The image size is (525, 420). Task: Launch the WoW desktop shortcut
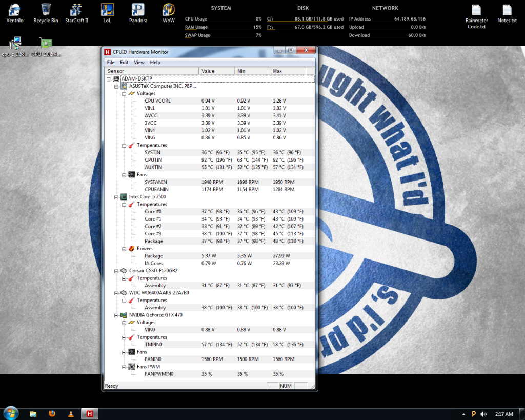(169, 10)
